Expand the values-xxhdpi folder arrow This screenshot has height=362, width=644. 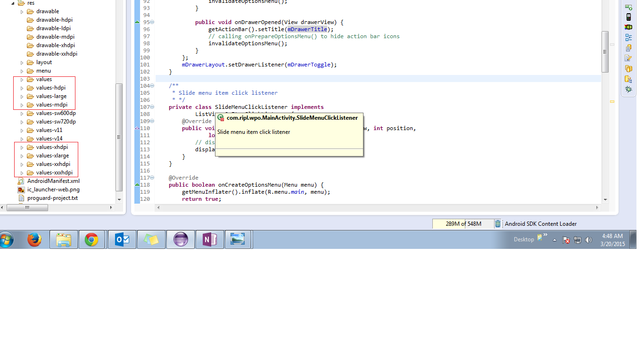pos(22,164)
